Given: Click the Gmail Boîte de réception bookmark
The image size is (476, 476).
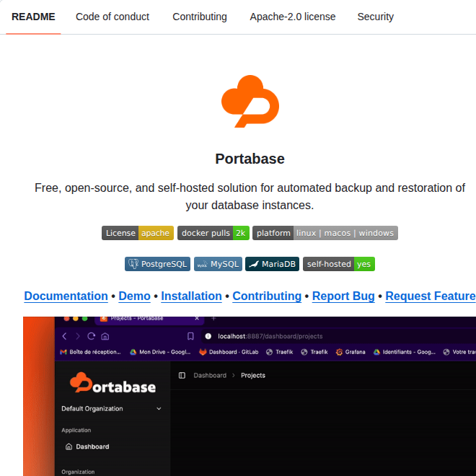Looking at the screenshot, I should pyautogui.click(x=90, y=352).
